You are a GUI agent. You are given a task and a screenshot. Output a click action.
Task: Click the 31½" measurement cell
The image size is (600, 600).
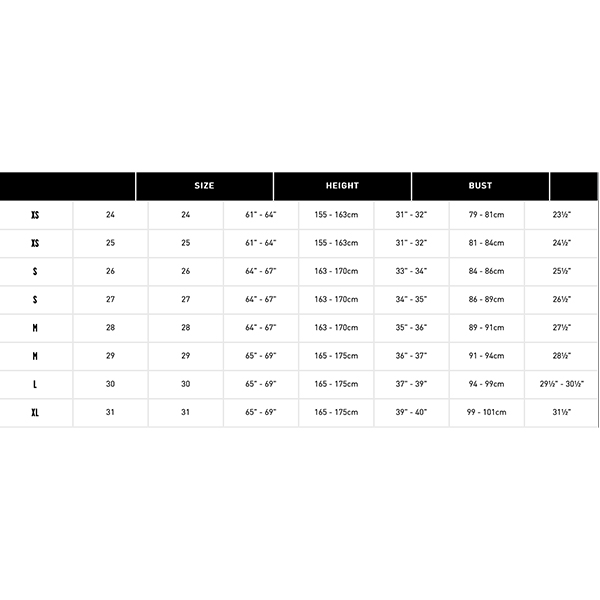(x=561, y=412)
